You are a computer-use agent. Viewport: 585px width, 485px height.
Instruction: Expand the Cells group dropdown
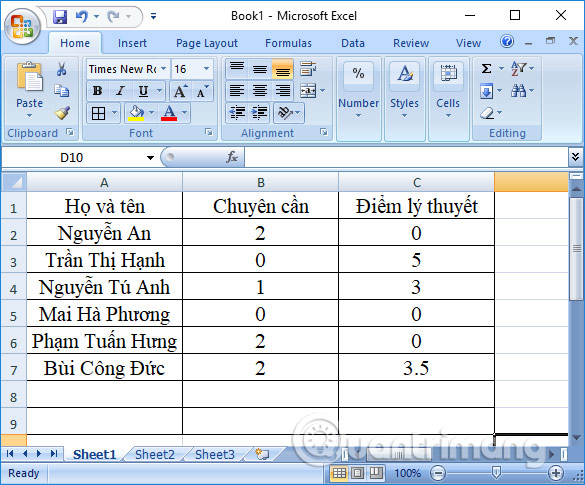(x=448, y=116)
